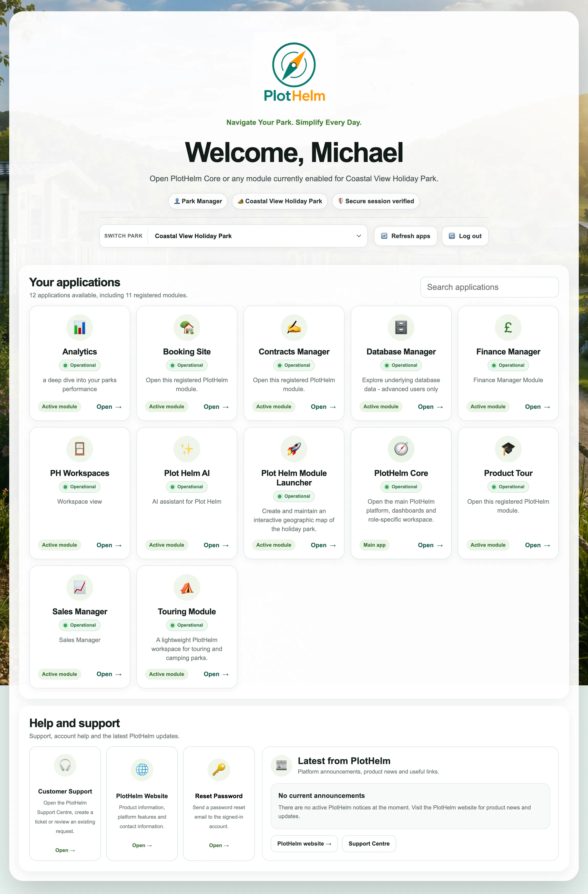Screen dimensions: 588x894
Task: Open the Plot Helm Module Launcher
Action: pos(323,545)
